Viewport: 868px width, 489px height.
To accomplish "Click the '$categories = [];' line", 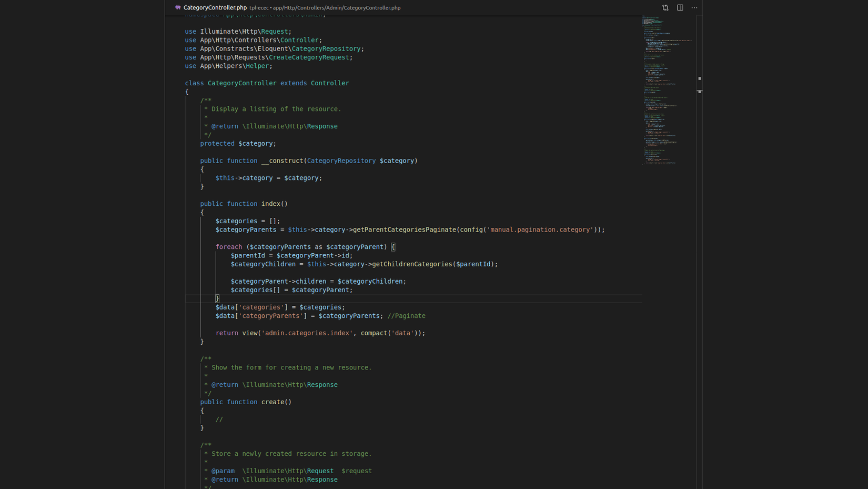I will [x=248, y=221].
